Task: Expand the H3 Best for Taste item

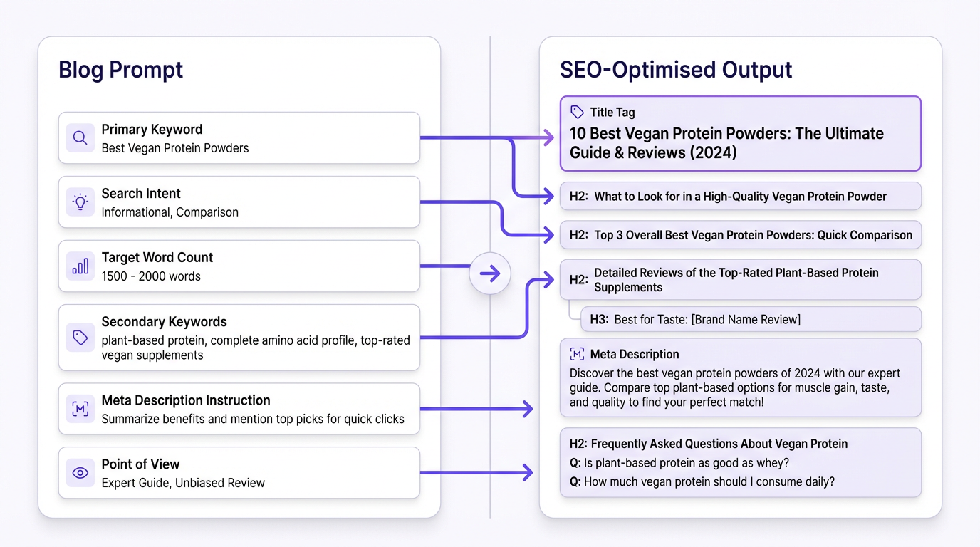Action: point(751,319)
